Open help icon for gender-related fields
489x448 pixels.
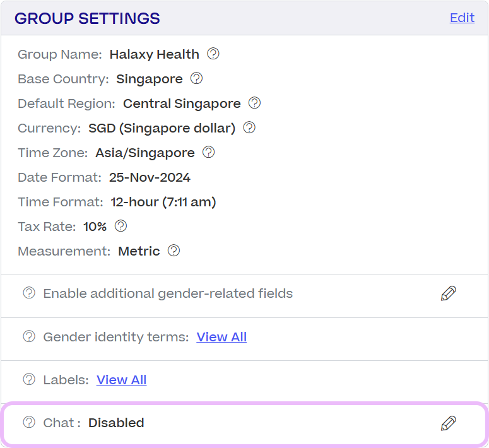tap(29, 293)
